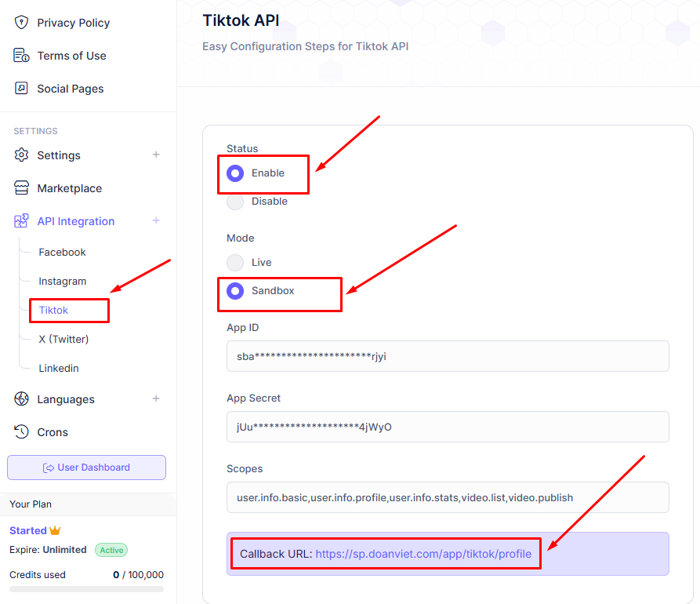Click the credits used progress bar
This screenshot has height=604, width=700.
86,589
